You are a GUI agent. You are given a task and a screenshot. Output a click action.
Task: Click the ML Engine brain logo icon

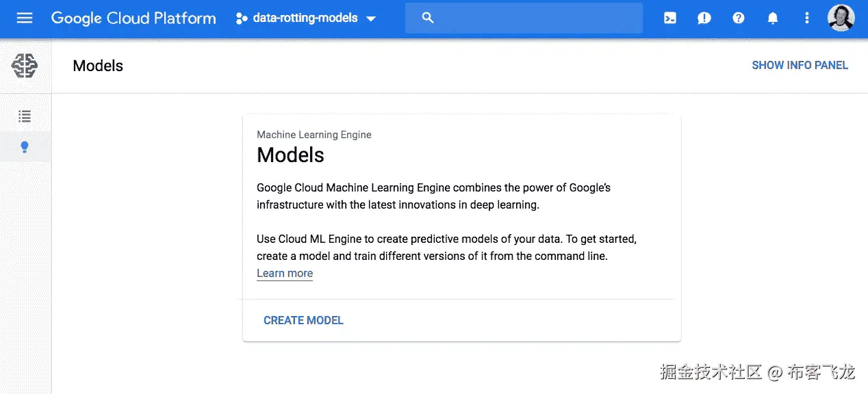(x=25, y=66)
